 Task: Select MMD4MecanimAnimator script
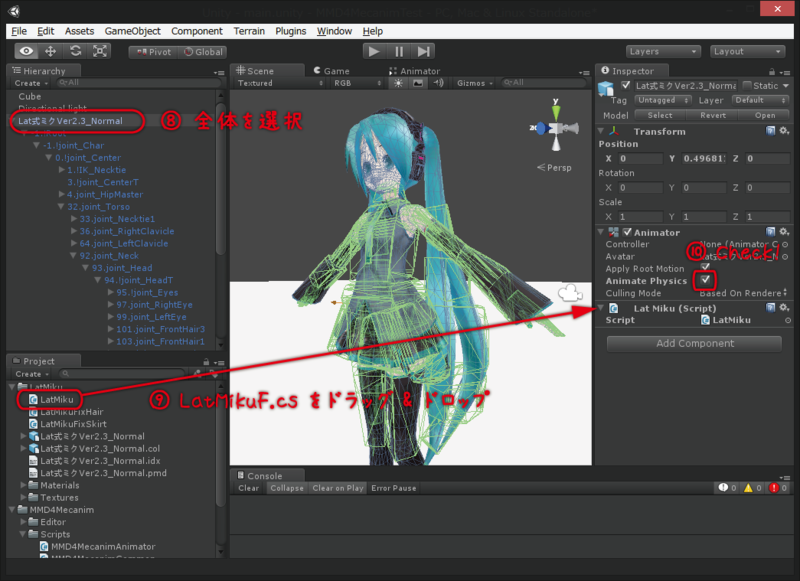(x=97, y=546)
